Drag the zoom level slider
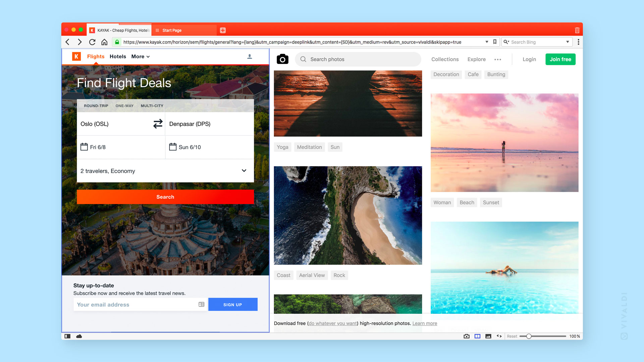This screenshot has height=362, width=644. pos(527,336)
